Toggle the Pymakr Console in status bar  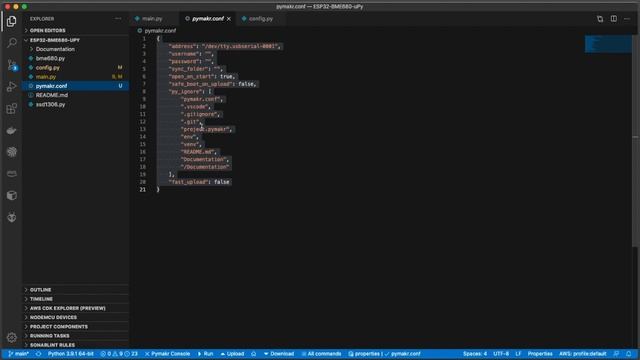coord(167,354)
